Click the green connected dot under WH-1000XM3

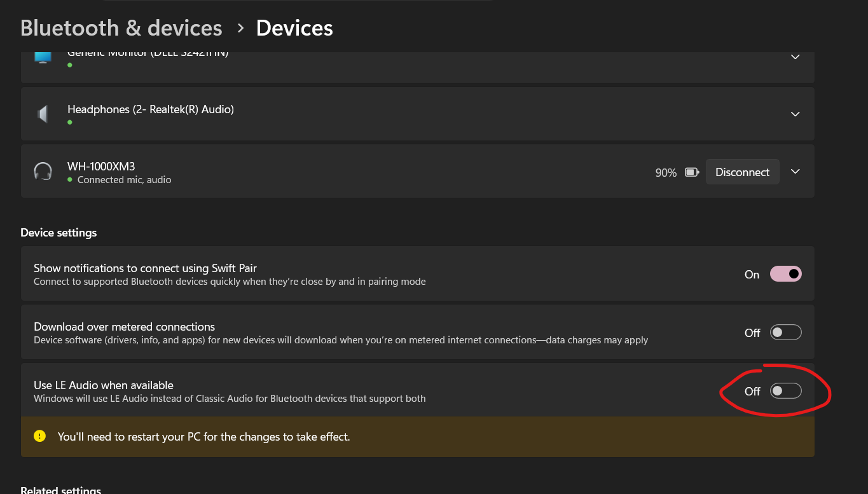(x=70, y=180)
